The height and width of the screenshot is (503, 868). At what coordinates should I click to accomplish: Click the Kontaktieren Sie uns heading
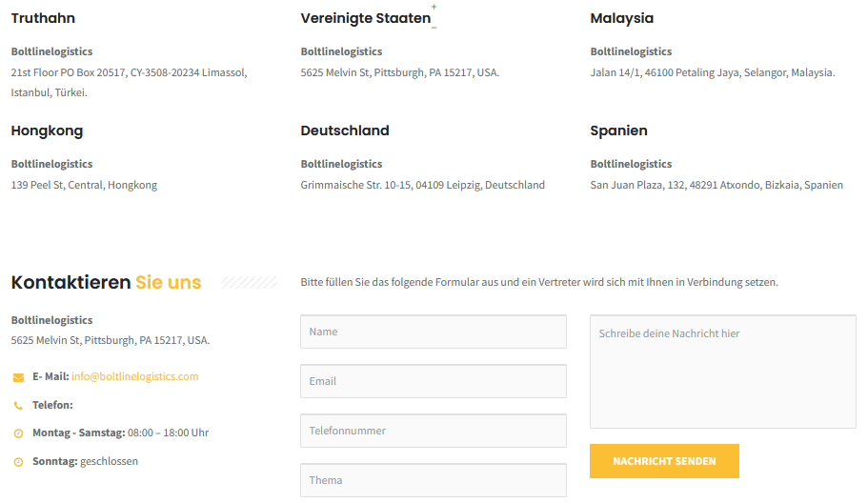(x=107, y=282)
